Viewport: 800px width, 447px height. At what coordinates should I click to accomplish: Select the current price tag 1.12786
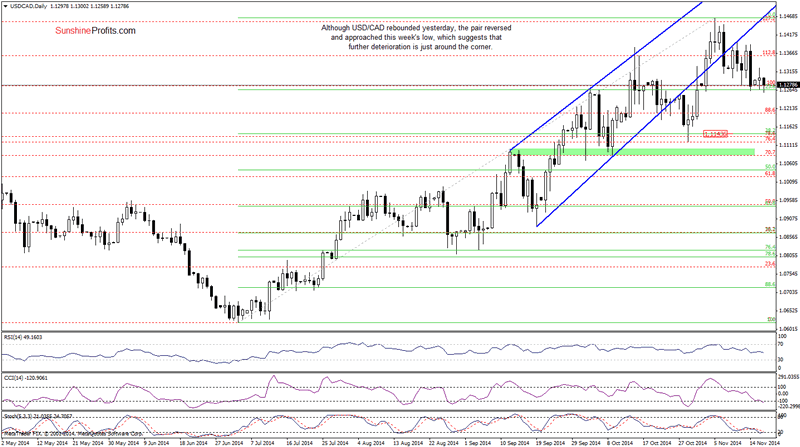(788, 85)
